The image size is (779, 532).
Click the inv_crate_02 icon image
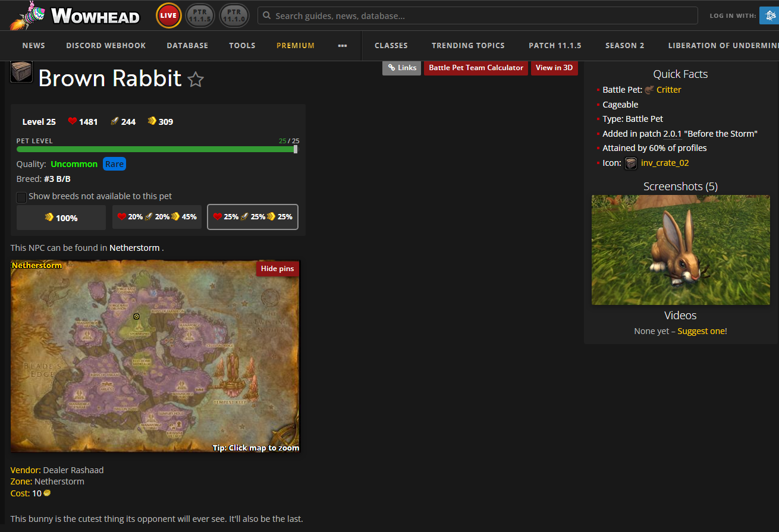pyautogui.click(x=631, y=163)
